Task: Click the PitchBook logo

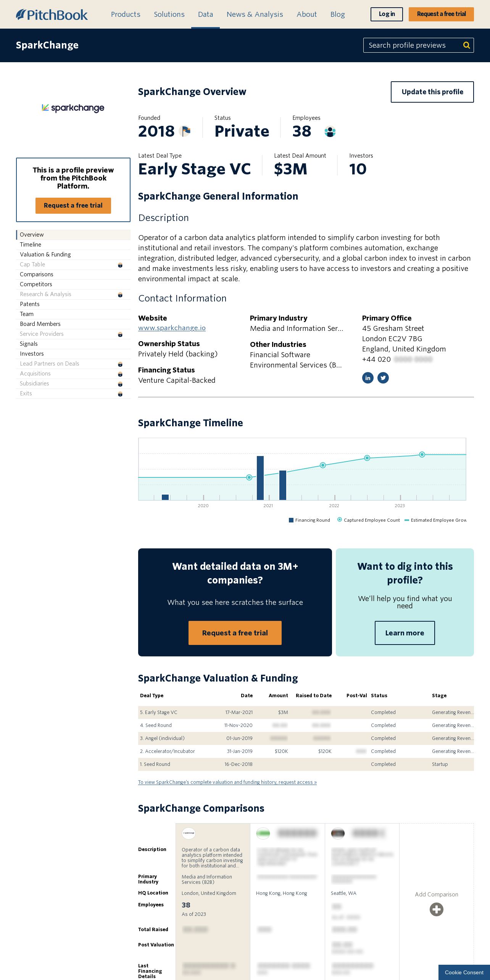Action: 52,15
